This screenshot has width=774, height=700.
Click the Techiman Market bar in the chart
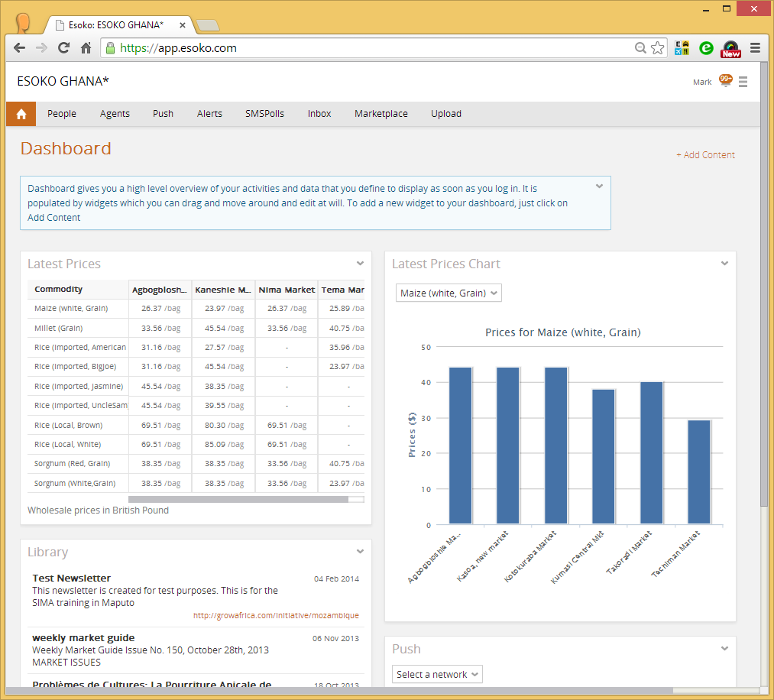click(x=698, y=472)
